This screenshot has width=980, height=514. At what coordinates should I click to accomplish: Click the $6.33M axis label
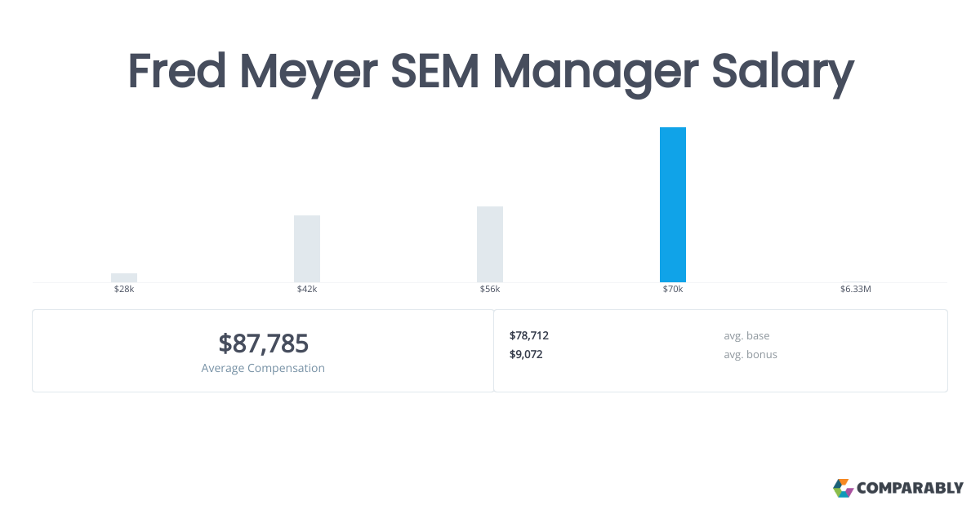[856, 289]
